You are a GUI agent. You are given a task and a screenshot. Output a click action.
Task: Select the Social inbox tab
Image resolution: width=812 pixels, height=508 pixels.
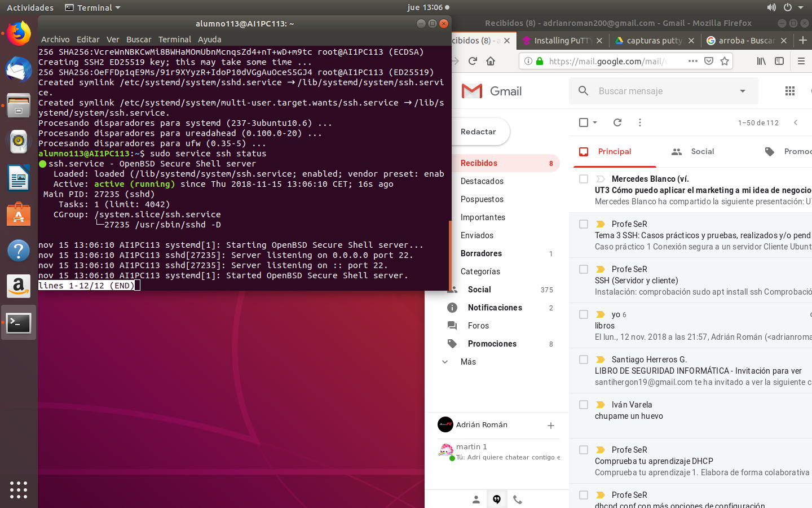tap(693, 151)
